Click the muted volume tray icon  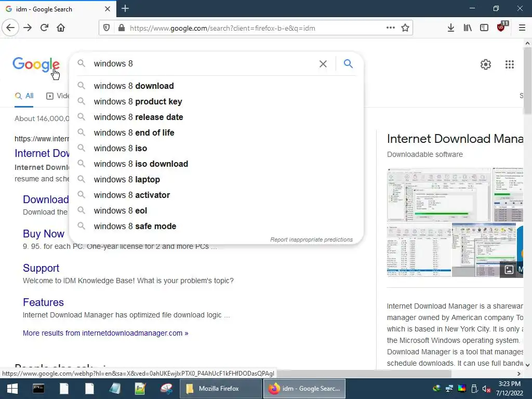486,389
